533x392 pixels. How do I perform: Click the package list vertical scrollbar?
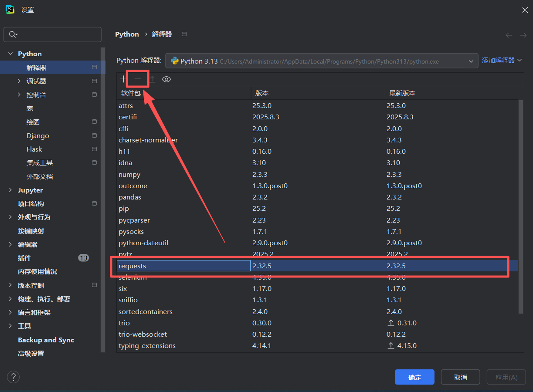coord(521,206)
